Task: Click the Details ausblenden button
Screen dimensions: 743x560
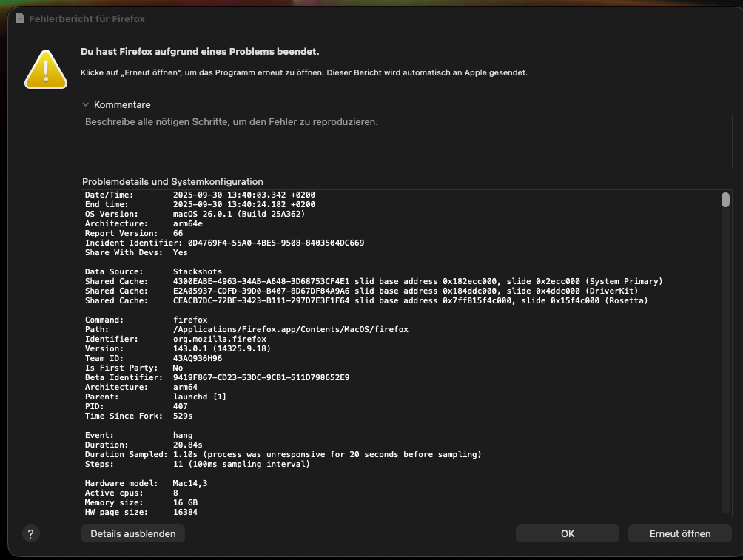Action: pos(132,533)
